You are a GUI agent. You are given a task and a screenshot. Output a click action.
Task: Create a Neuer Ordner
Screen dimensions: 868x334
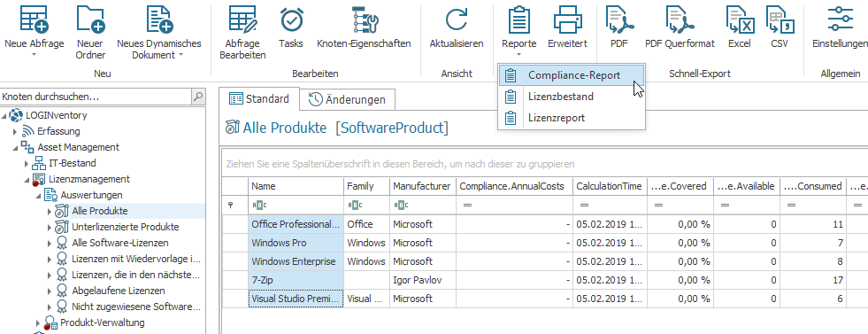91,19
